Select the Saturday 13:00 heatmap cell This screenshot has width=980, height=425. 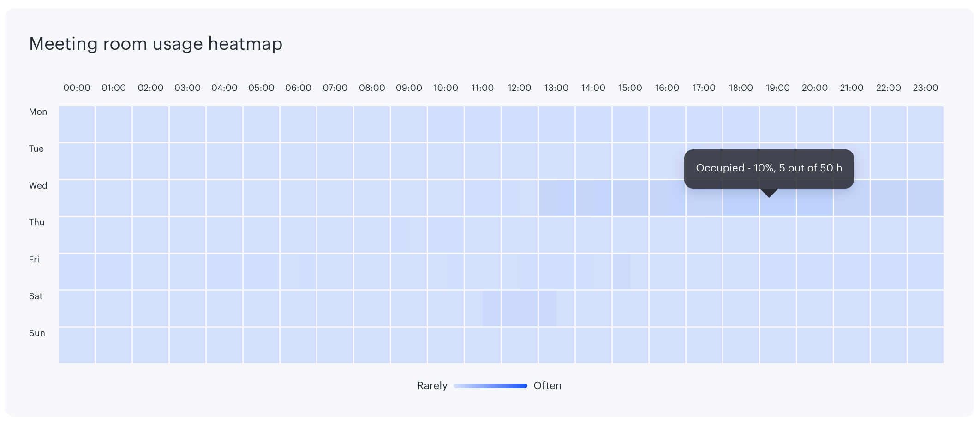tap(556, 308)
